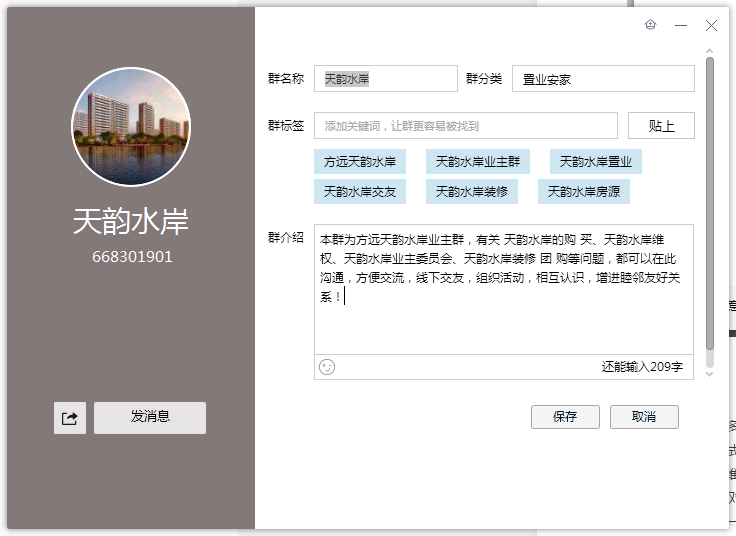Click the vertical scrollbar thumb
736x536 pixels.
coord(710,203)
